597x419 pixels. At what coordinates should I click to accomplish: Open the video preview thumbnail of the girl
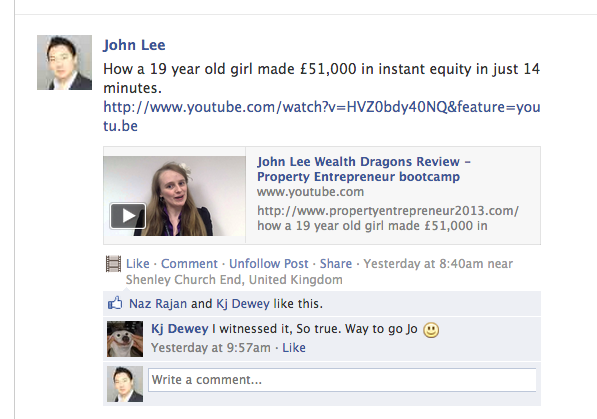(174, 196)
